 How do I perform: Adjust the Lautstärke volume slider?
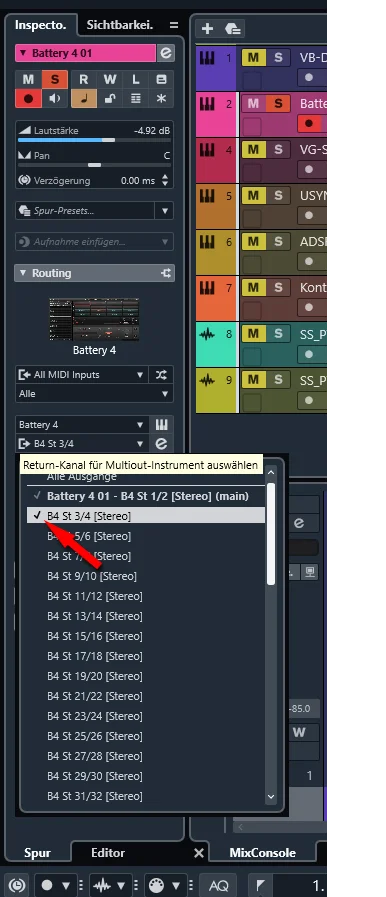94,140
